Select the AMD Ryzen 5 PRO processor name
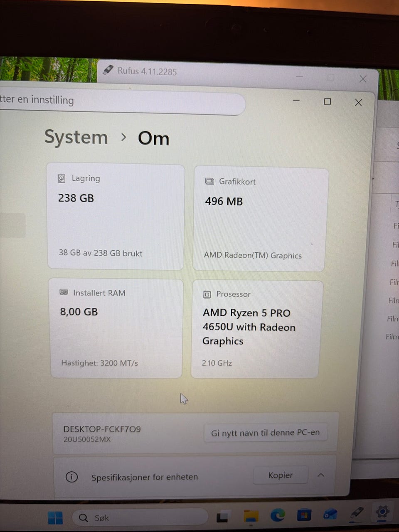Screen dimensions: 399x532 coord(249,327)
